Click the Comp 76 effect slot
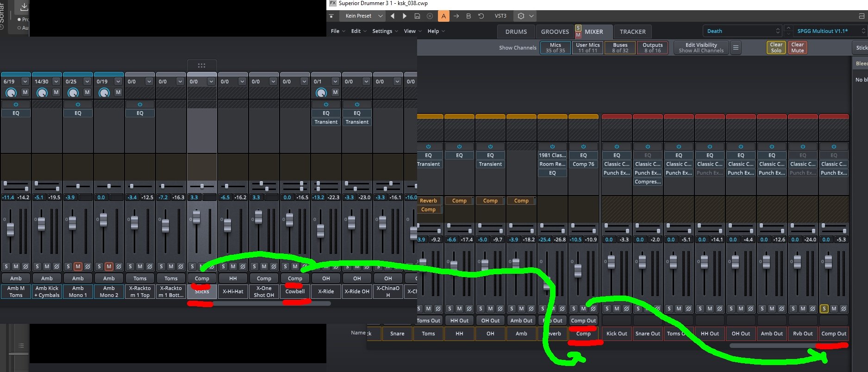868x372 pixels. (x=583, y=164)
